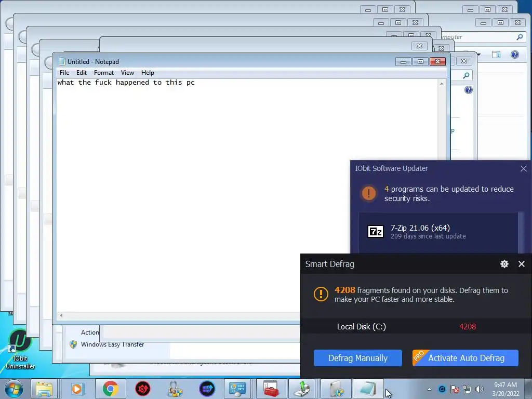
Task: Open the volume speaker tray icon
Action: (479, 389)
